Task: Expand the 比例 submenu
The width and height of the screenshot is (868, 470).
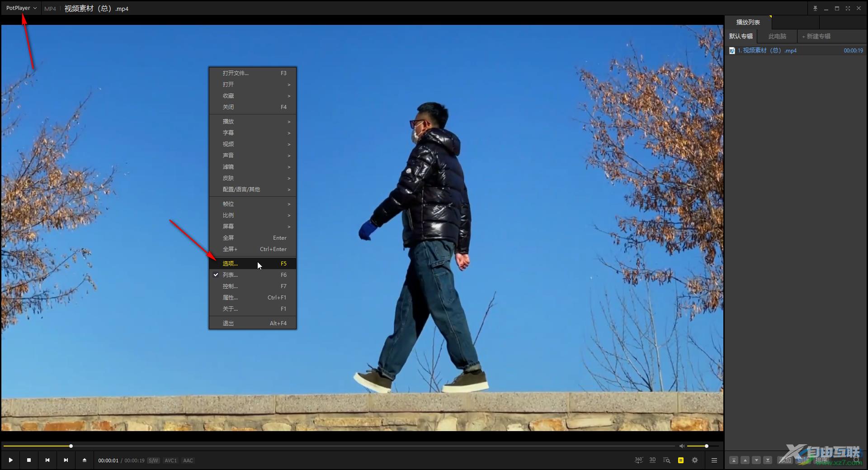Action: pyautogui.click(x=253, y=215)
